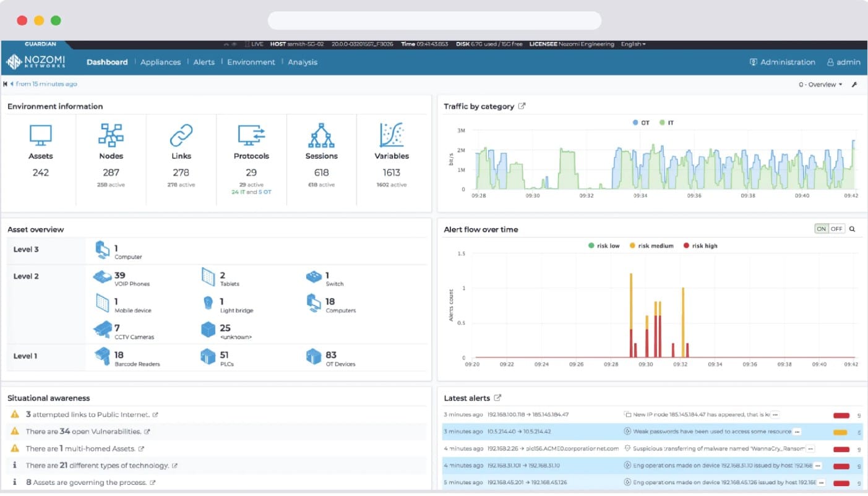Click yellow risk badge of Weak passwords alert
This screenshot has height=496, width=868.
(x=841, y=432)
